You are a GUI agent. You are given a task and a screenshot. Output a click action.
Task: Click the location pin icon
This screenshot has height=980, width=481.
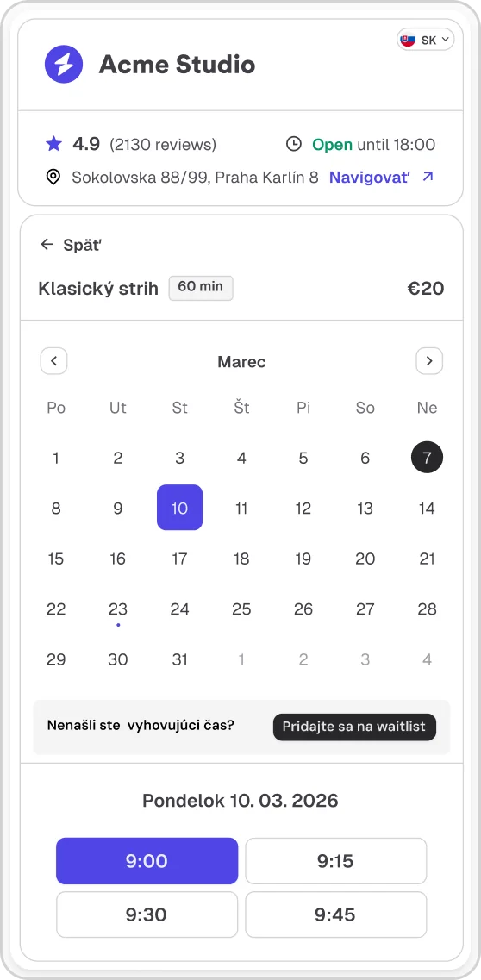[x=53, y=178]
